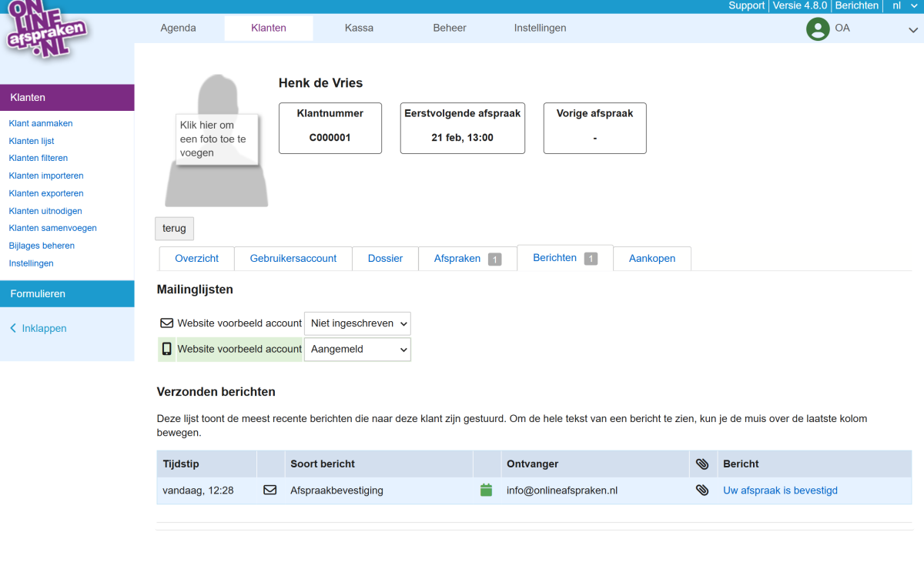Click the mobile phone icon in Mailinglijsten
The width and height of the screenshot is (924, 576).
coord(166,349)
